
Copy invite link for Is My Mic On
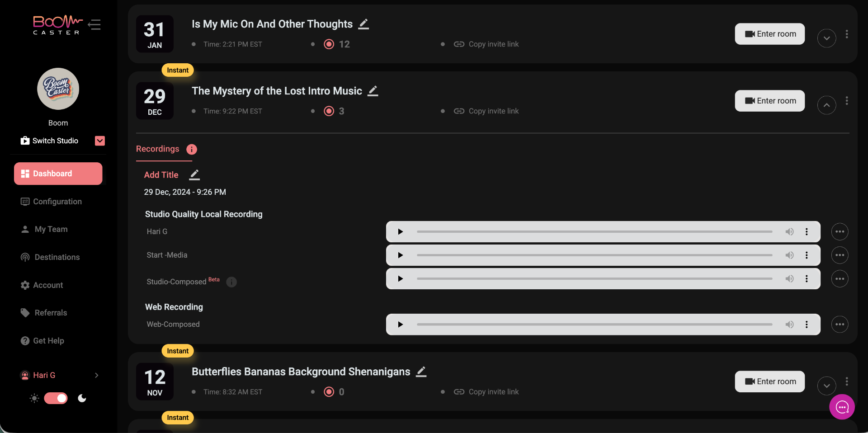click(x=486, y=44)
